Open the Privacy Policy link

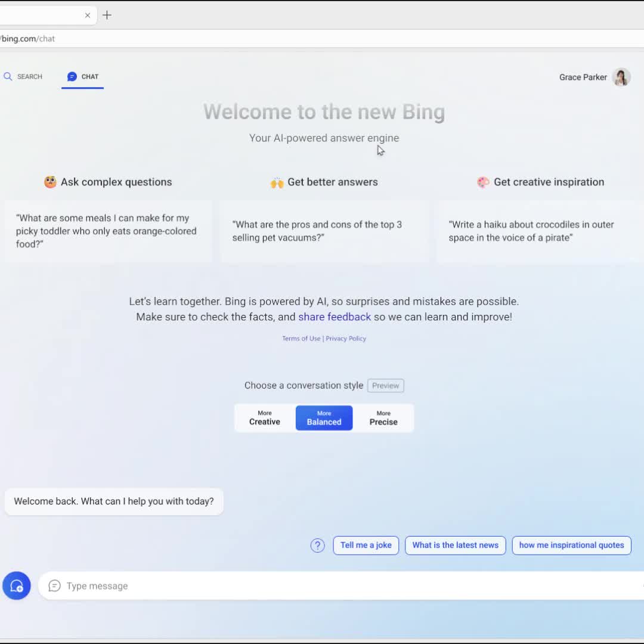click(346, 339)
